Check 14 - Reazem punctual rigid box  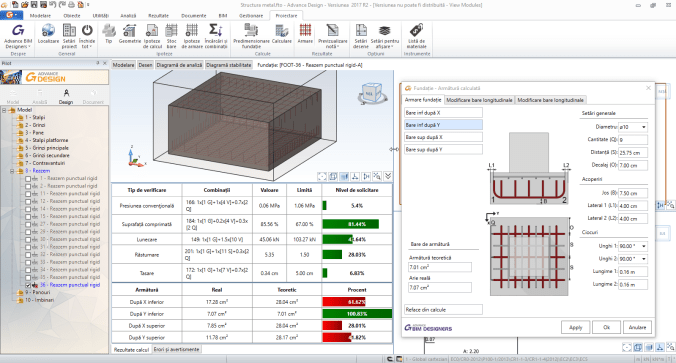28,209
